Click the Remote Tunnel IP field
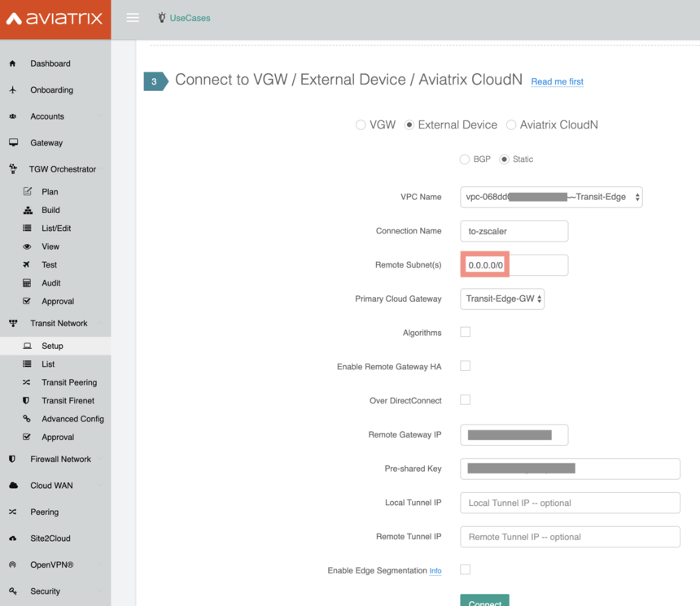 [x=570, y=537]
